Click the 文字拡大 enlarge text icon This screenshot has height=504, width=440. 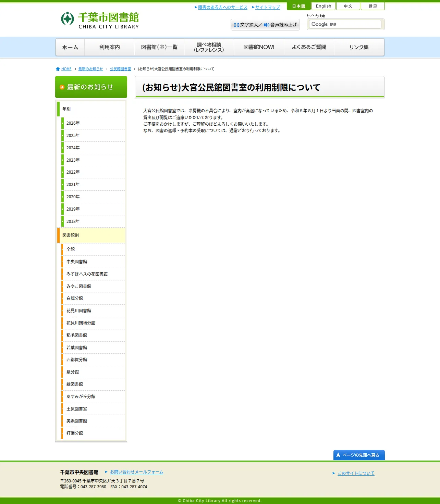tap(236, 25)
